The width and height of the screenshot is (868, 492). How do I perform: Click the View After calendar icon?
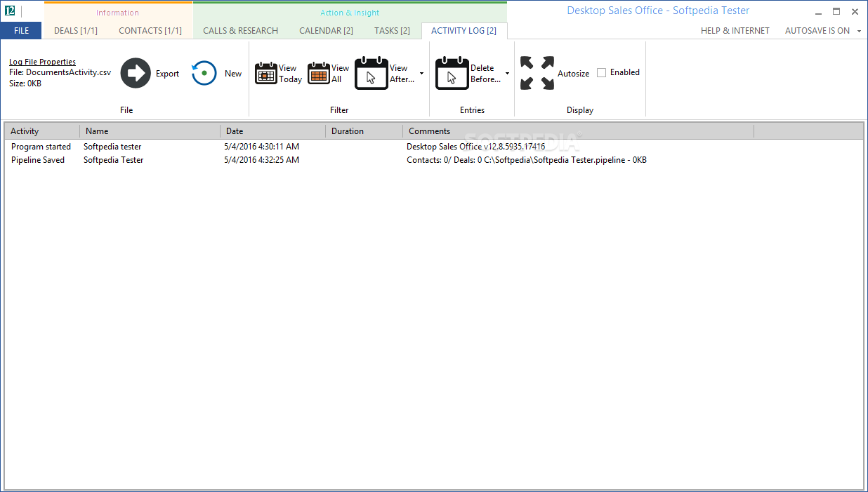(x=371, y=74)
